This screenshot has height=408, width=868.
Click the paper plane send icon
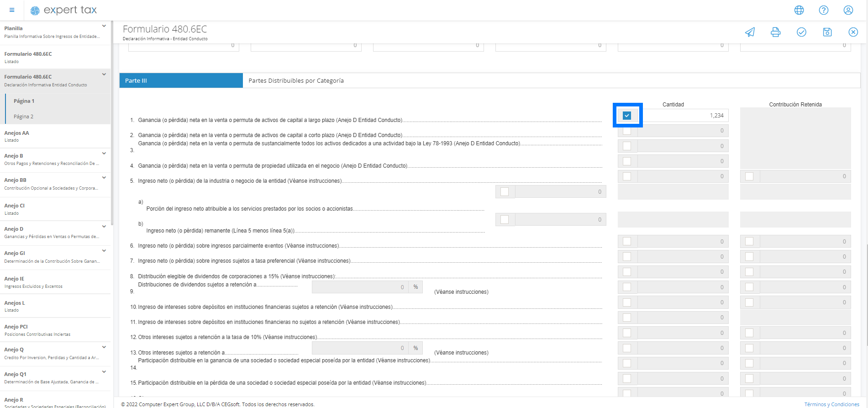click(x=750, y=32)
